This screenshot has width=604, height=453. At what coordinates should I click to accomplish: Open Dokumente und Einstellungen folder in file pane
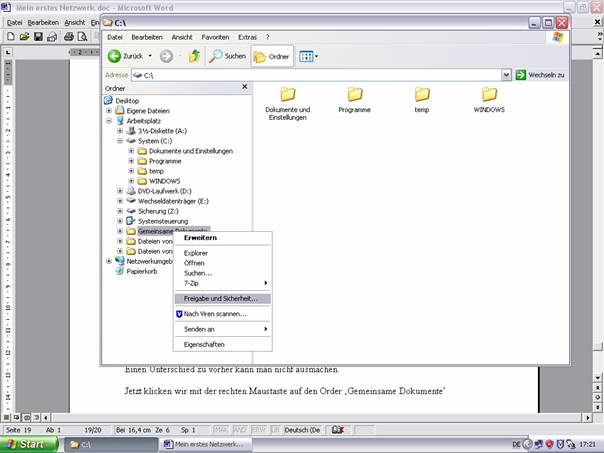pos(287,95)
